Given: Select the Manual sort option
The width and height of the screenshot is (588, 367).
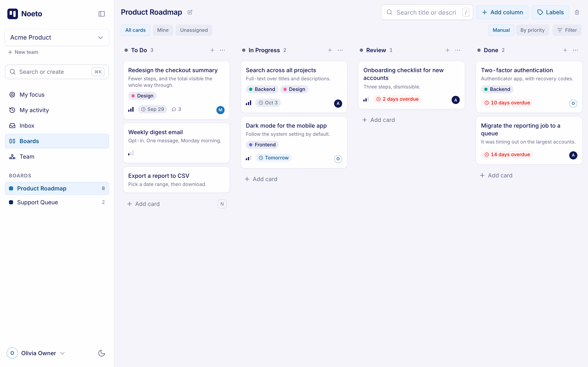Looking at the screenshot, I should pyautogui.click(x=501, y=30).
